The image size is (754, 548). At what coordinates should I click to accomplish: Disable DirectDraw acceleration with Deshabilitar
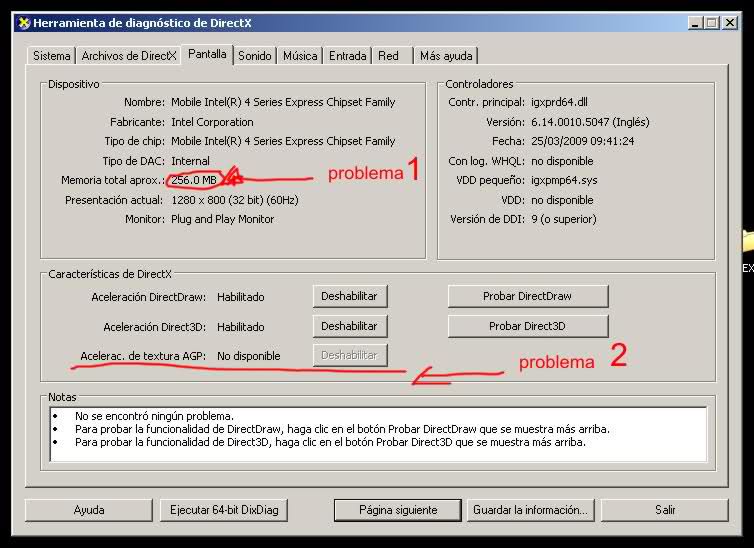pos(350,296)
